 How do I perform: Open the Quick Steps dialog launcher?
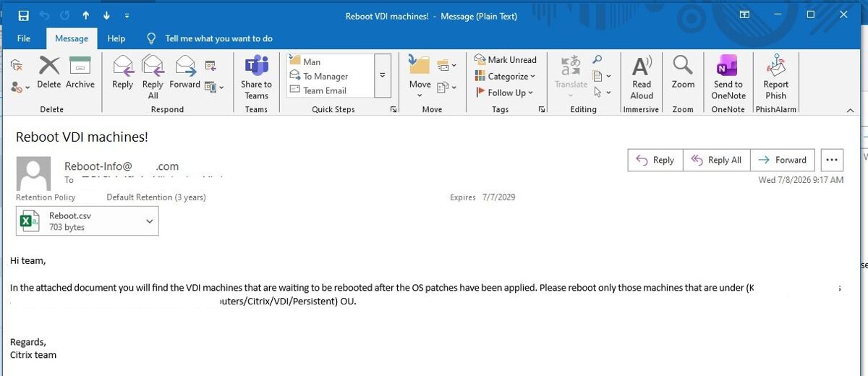(x=393, y=110)
